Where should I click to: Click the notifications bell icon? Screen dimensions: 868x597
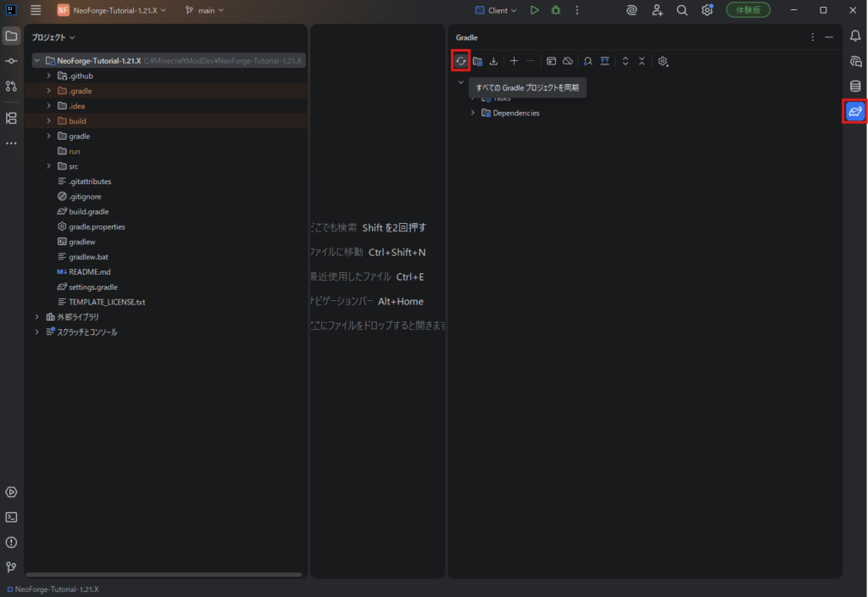click(x=855, y=36)
